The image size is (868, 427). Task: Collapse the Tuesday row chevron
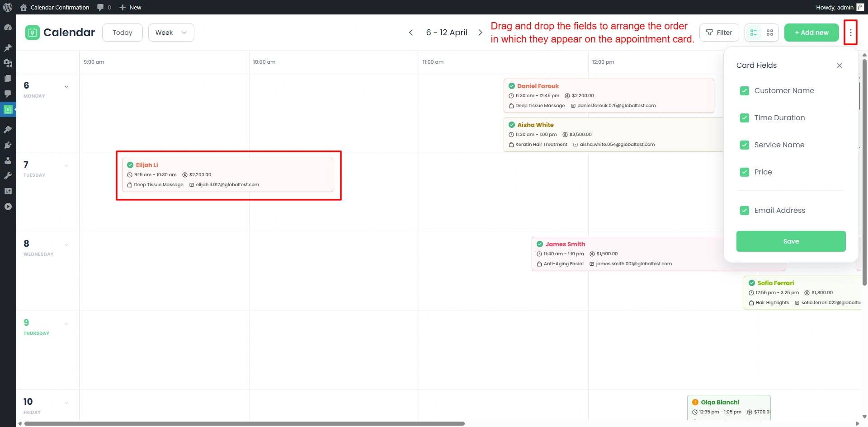66,165
